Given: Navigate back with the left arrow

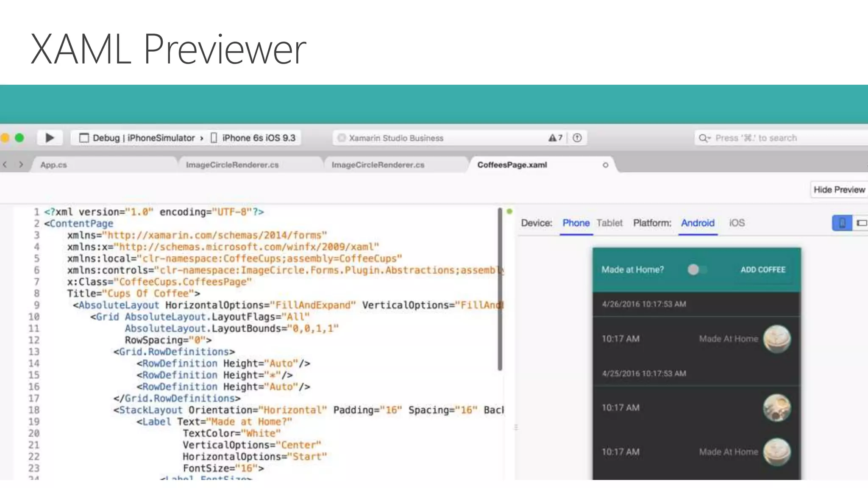Looking at the screenshot, I should tap(5, 164).
